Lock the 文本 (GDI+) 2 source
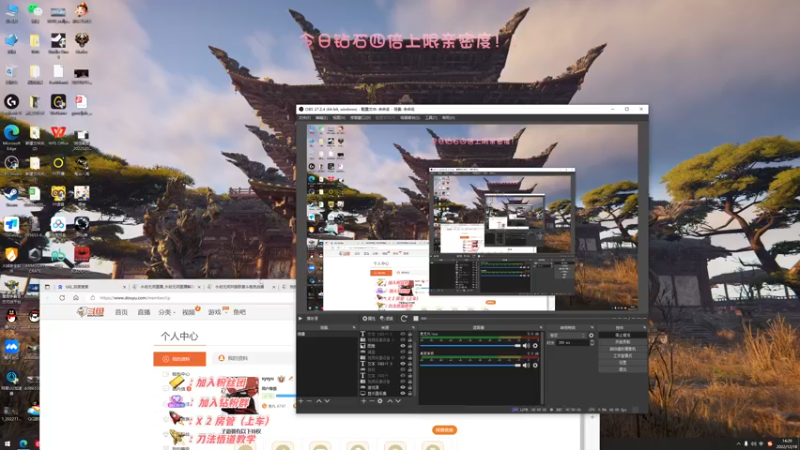 click(x=410, y=363)
